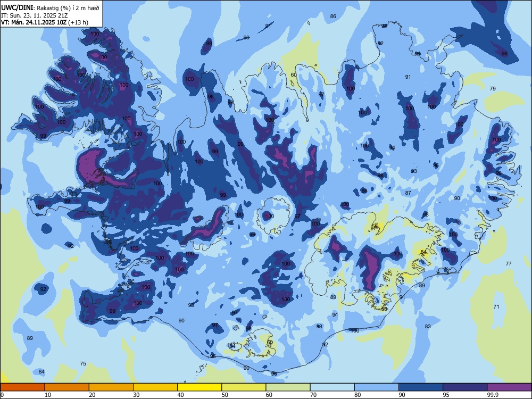Select the golden 30–40 legend swatch
Viewport: 532px width, 399px height.
coord(155,387)
